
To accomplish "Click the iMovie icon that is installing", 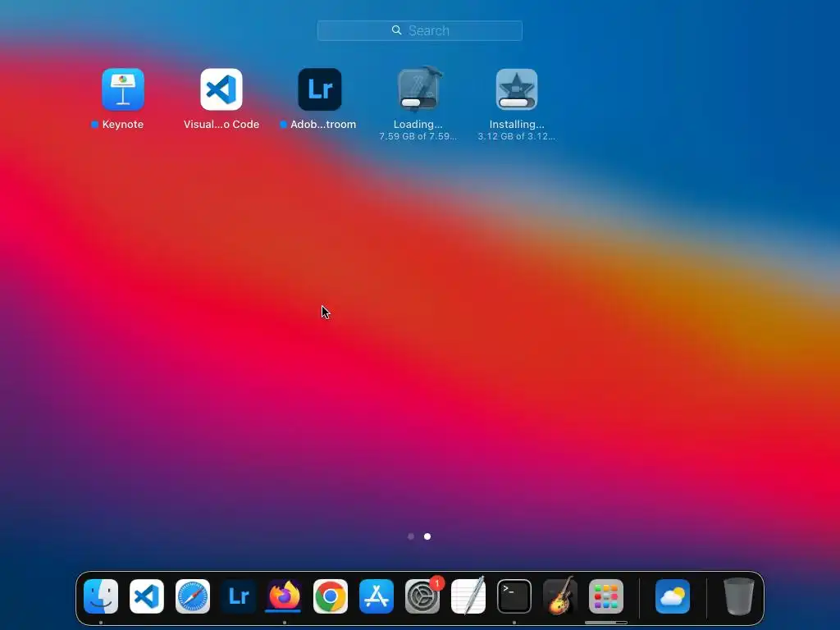I will [x=517, y=89].
